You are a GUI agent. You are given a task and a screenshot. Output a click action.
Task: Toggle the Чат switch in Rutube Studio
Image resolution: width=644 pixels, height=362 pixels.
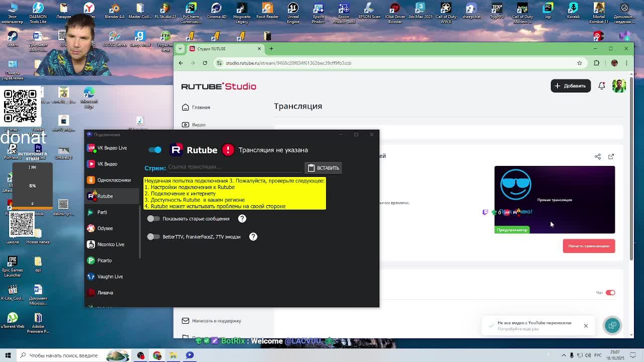pyautogui.click(x=610, y=293)
